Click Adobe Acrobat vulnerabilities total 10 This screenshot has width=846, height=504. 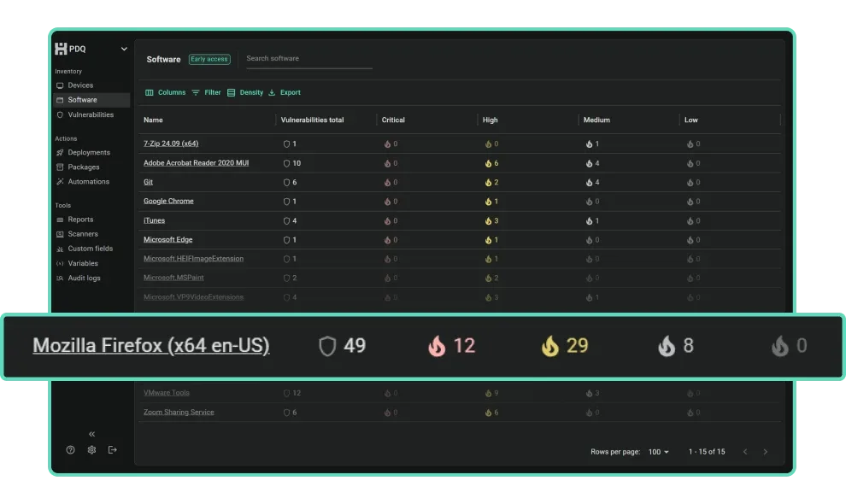point(292,163)
